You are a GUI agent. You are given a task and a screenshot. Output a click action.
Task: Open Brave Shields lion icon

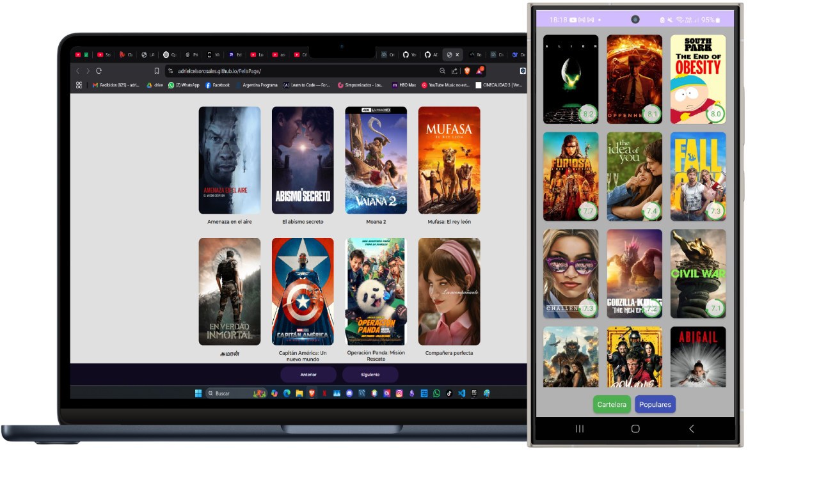[x=467, y=71]
